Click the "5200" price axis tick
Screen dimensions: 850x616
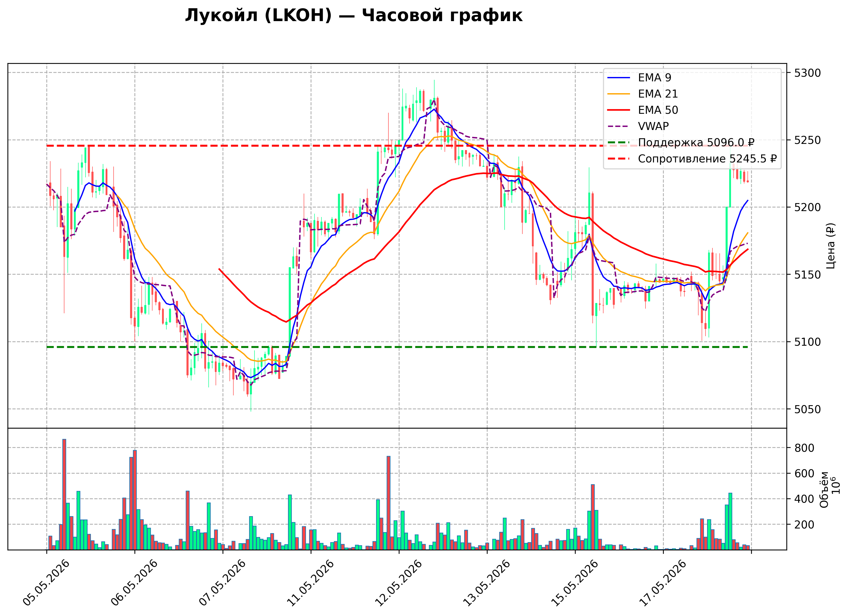(807, 207)
